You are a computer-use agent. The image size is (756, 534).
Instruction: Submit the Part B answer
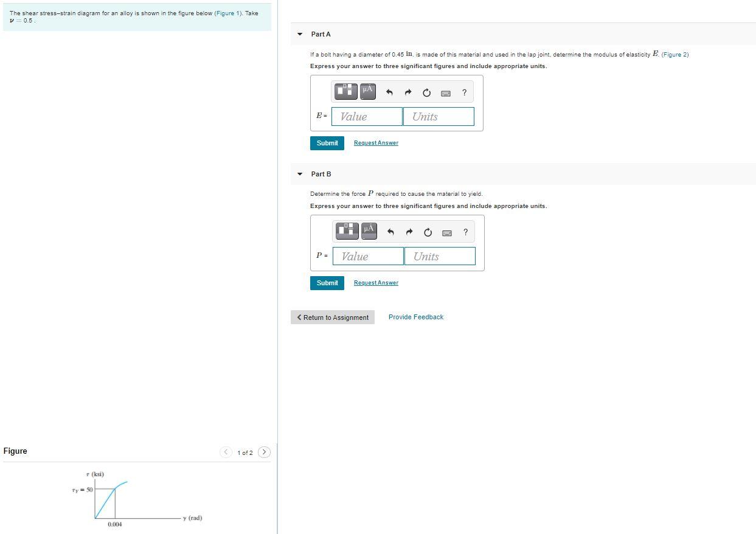(x=327, y=283)
